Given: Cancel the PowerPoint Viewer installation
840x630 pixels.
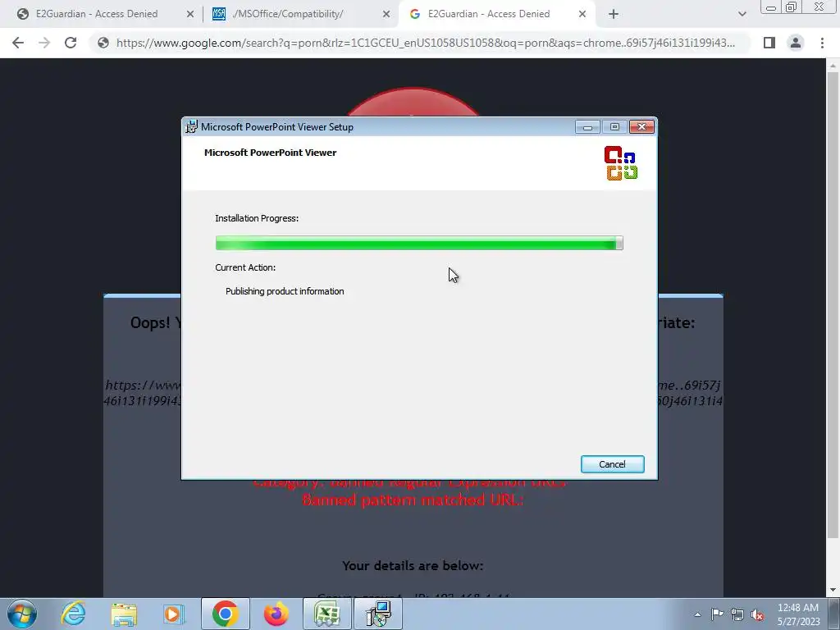Looking at the screenshot, I should 612,464.
